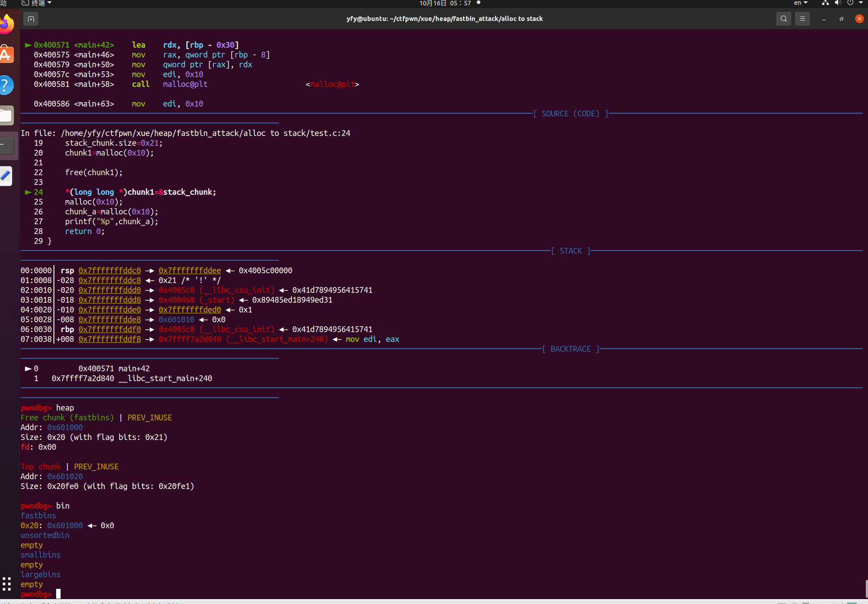
Task: Click the BACKTRACE section header
Action: 570,349
